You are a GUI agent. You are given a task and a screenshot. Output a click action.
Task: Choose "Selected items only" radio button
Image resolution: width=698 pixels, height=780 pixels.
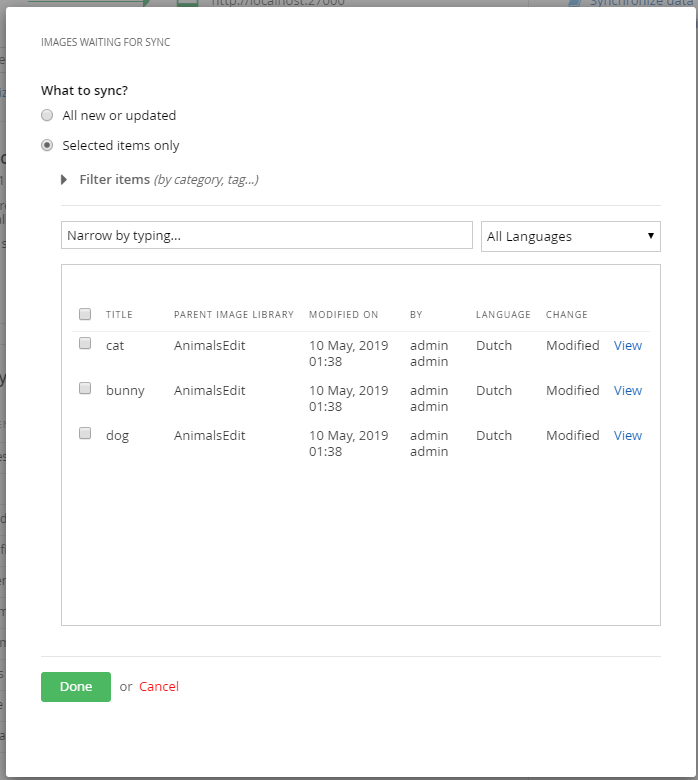click(47, 145)
